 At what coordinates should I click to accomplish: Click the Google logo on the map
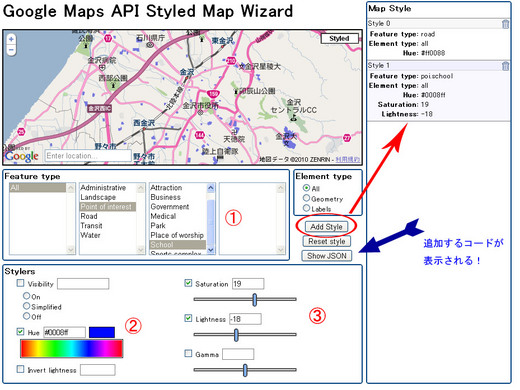click(22, 156)
